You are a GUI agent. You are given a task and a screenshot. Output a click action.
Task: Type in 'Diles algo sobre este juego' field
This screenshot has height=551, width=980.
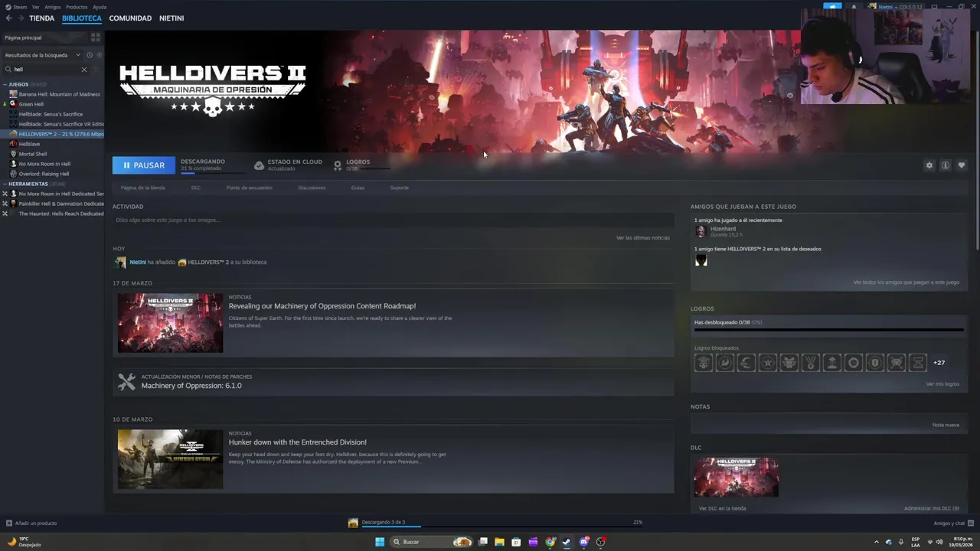tap(393, 220)
